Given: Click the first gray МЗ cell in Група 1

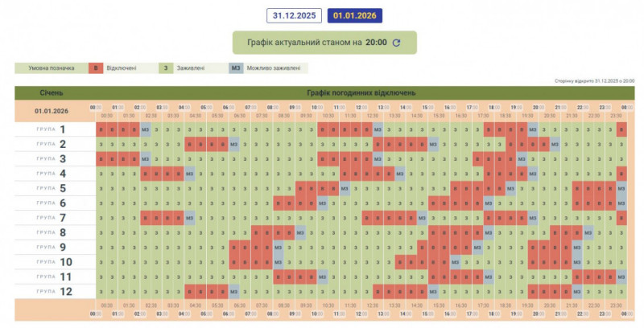Looking at the screenshot, I should click(146, 129).
